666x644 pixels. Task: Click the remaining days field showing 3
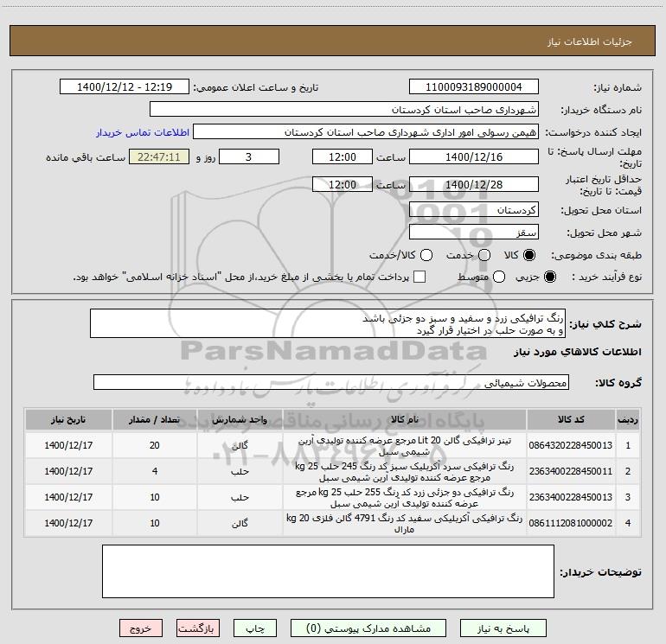(x=249, y=156)
